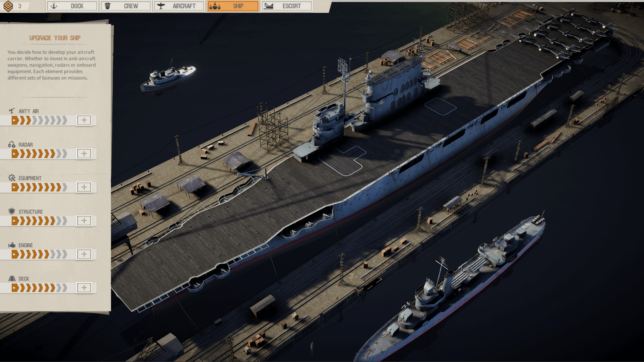The image size is (644, 362).
Task: Select the destroyer escort ship in the harbor
Action: pyautogui.click(x=455, y=290)
